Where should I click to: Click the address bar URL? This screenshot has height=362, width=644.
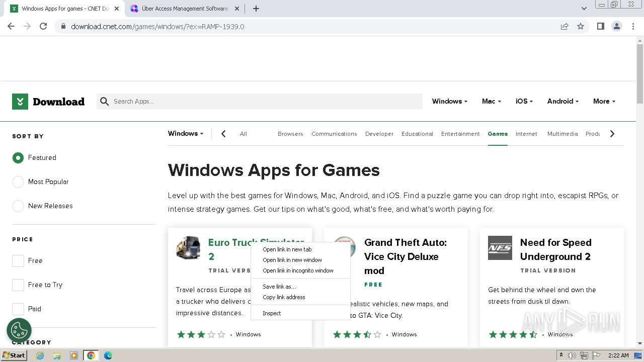157,26
